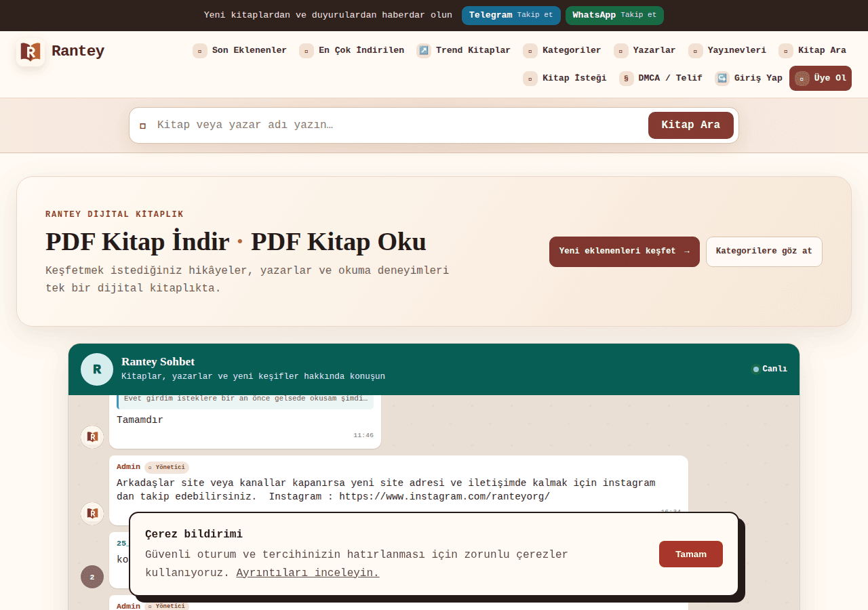Open the DMCA / Telif link
This screenshot has height=610, width=868.
660,79
